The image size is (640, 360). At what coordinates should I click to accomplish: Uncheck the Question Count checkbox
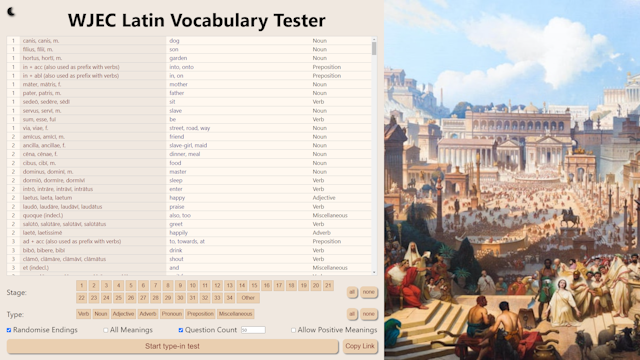(x=181, y=330)
